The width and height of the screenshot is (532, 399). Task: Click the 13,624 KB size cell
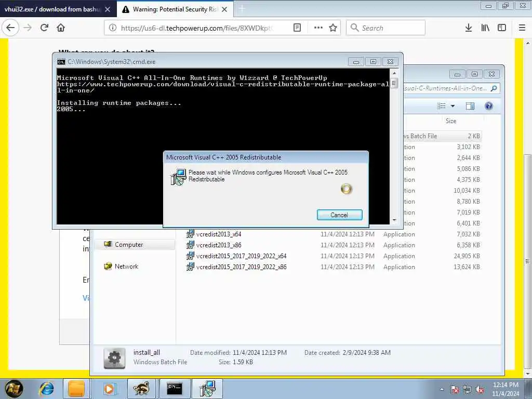click(467, 267)
